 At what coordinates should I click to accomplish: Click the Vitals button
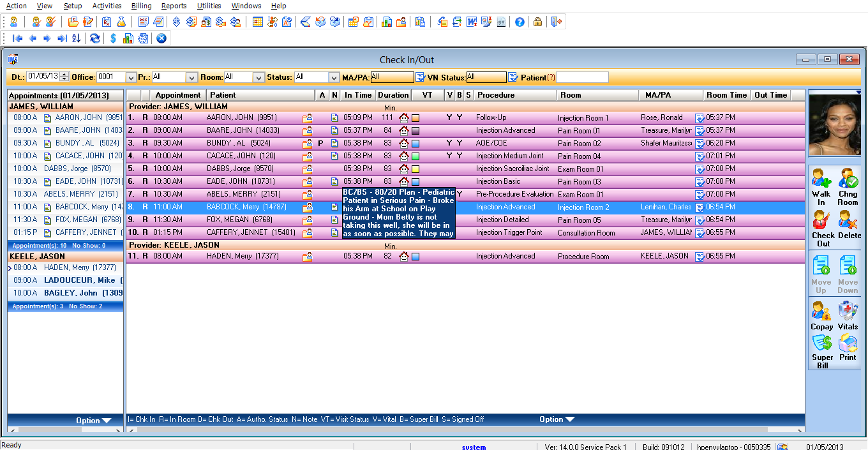[x=848, y=317]
